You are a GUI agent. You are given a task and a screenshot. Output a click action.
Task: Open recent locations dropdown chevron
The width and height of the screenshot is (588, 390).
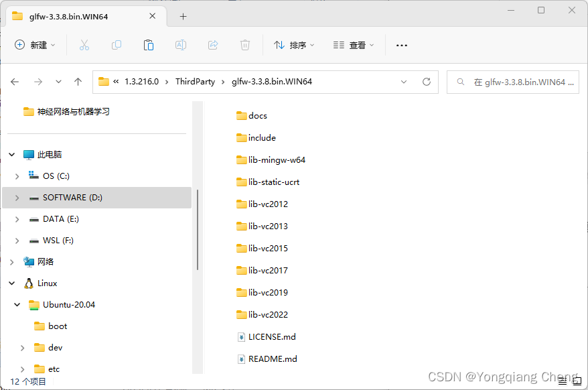coord(58,82)
